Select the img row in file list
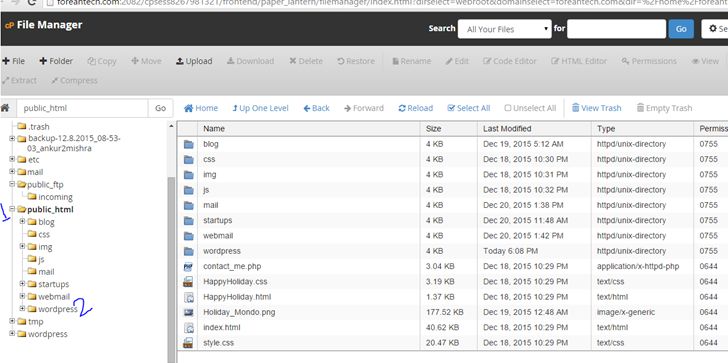728x363 pixels. (x=452, y=175)
